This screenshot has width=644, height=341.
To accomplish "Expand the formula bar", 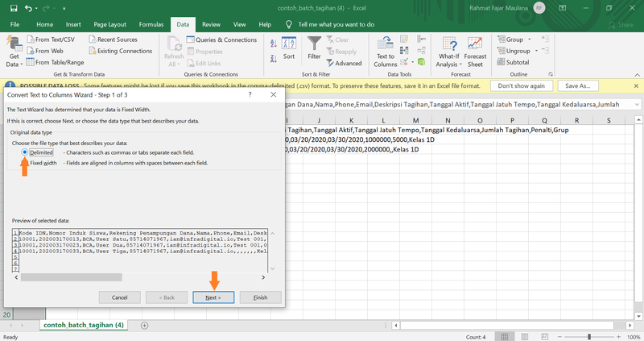I will [637, 105].
